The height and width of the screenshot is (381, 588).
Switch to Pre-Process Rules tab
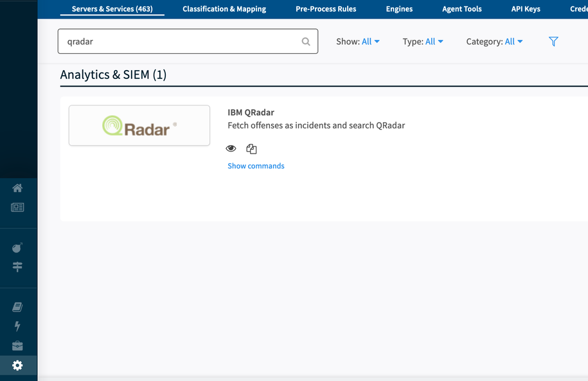point(326,9)
